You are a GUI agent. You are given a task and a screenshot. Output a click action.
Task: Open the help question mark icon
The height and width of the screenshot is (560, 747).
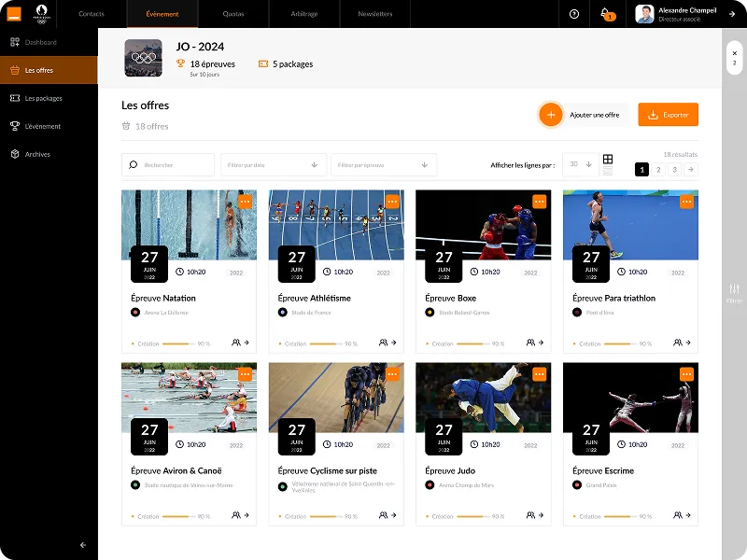pos(574,14)
